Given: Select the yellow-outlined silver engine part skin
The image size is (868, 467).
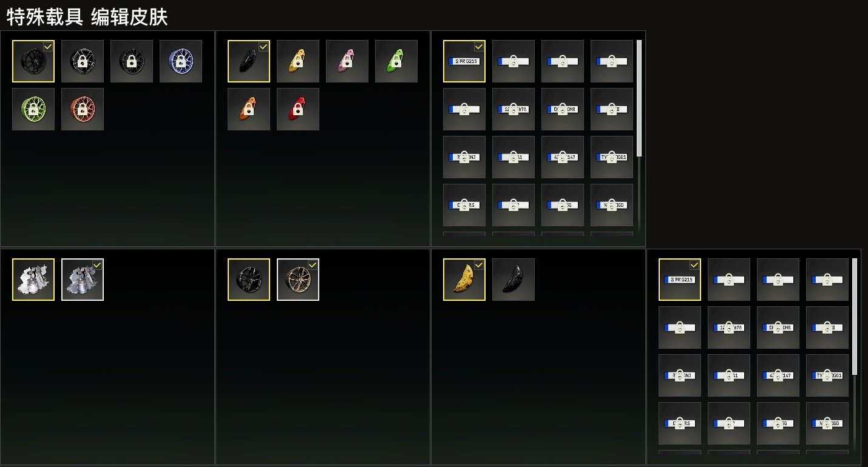Looking at the screenshot, I should [33, 280].
